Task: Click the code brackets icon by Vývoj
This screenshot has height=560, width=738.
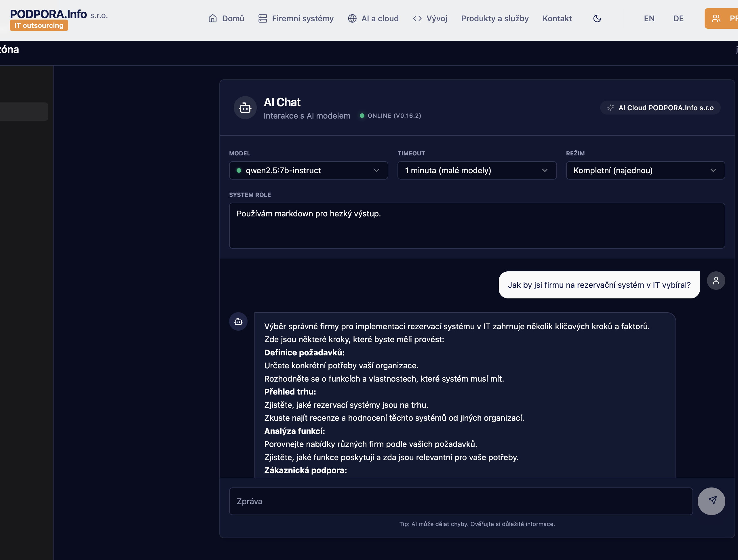Action: [417, 18]
